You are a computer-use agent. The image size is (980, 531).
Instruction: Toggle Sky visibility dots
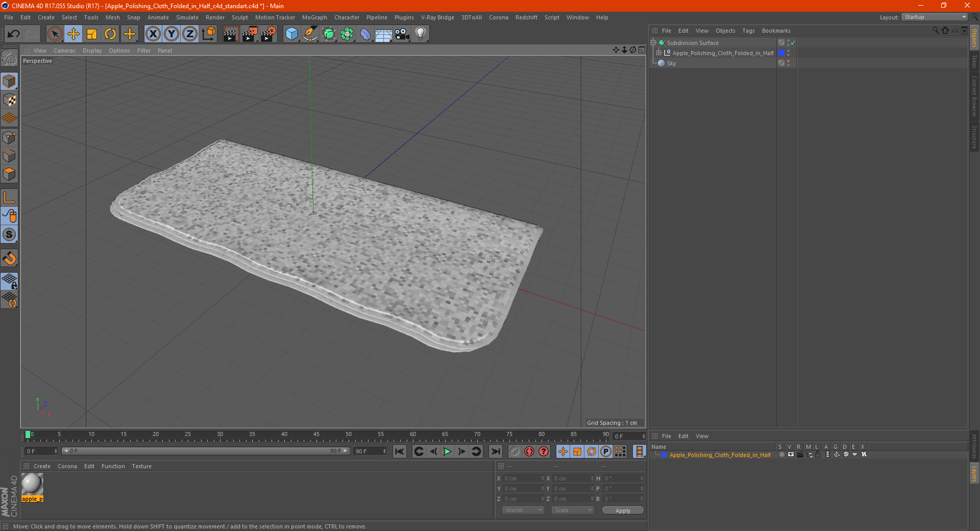click(x=789, y=63)
